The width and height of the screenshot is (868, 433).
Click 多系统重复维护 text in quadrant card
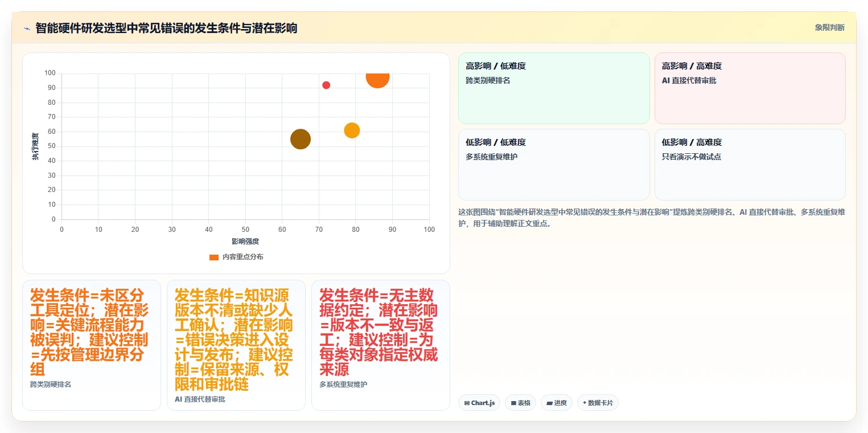(x=492, y=157)
